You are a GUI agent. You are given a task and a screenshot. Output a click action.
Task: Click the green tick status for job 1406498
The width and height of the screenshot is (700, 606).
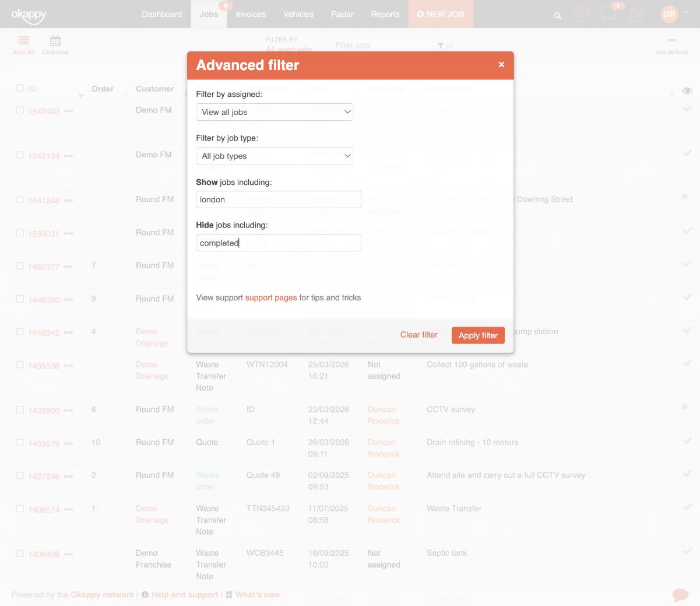click(x=687, y=551)
